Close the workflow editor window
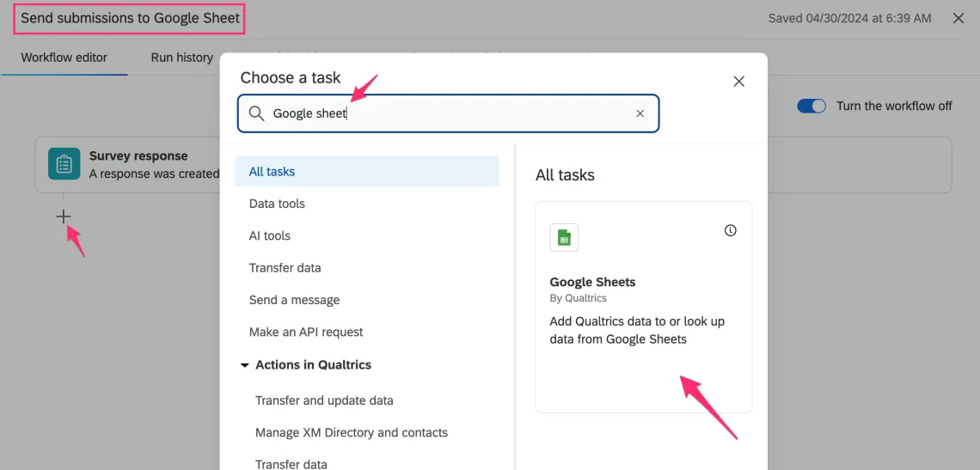Screen dimensions: 980x470 point(959,18)
